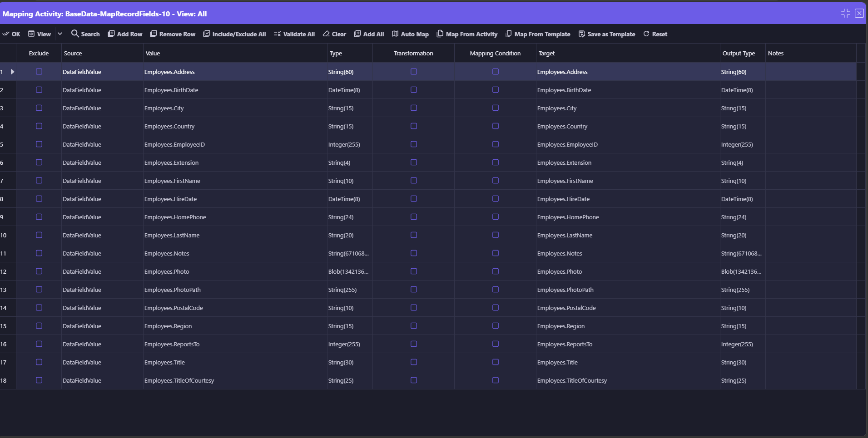Sort by Source column header

pyautogui.click(x=102, y=53)
